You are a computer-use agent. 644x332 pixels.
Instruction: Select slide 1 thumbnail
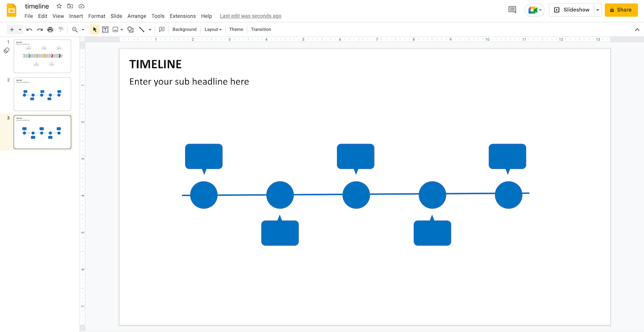(x=42, y=56)
